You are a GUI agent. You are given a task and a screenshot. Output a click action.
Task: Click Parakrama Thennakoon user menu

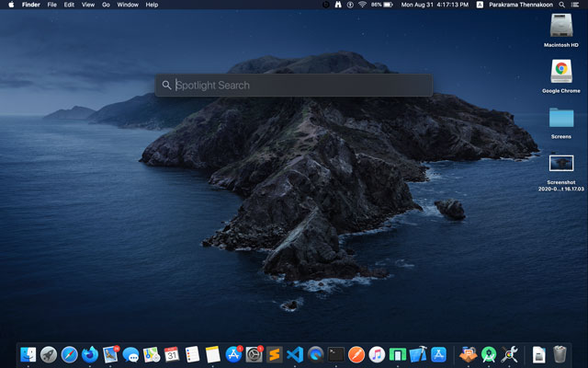point(521,5)
